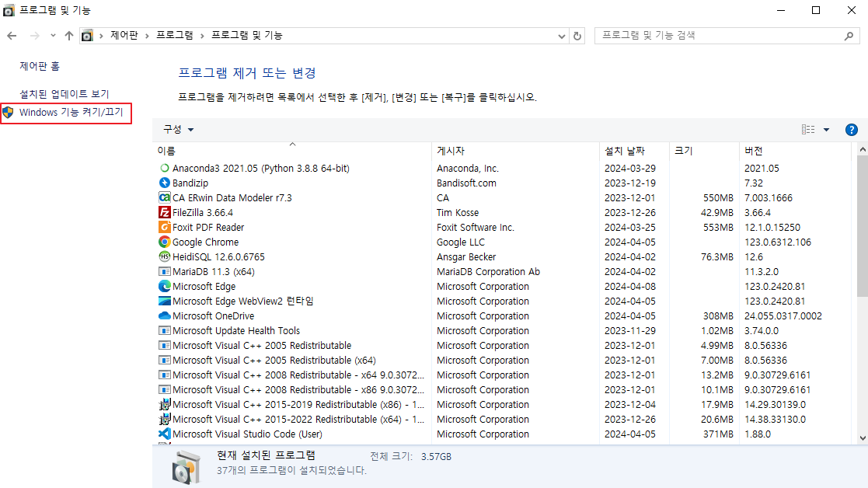Click the search magnifier icon
Image resolution: width=868 pixels, height=488 pixels.
pos(849,36)
